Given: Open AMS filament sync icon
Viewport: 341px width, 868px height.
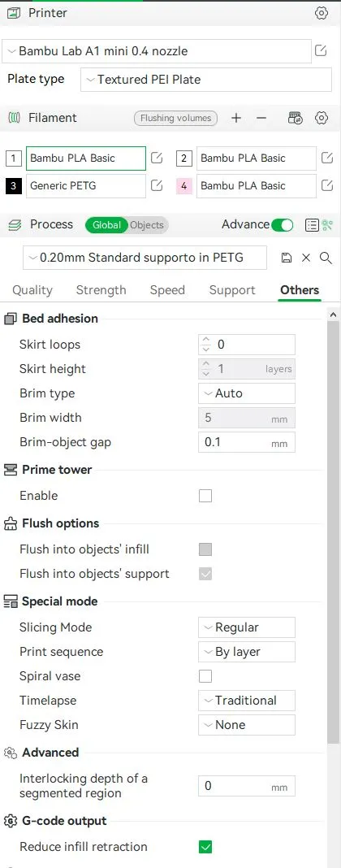Looking at the screenshot, I should [296, 118].
